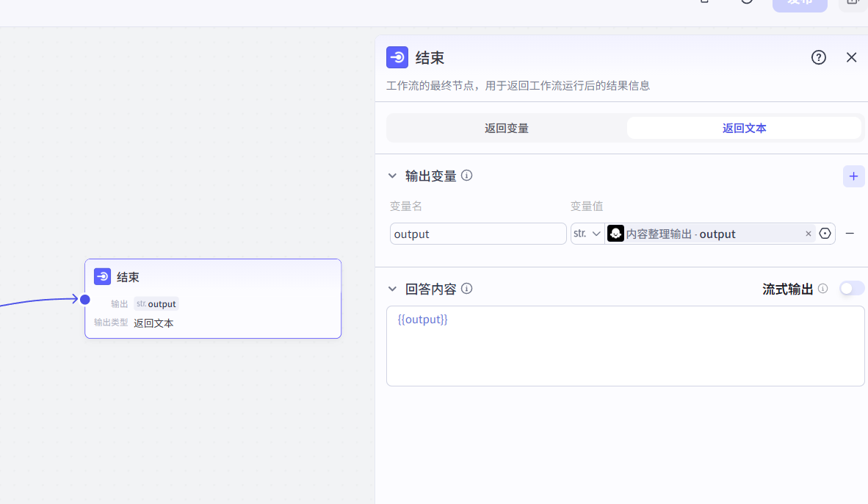Switch to the 返回变量 tab
This screenshot has height=504, width=868.
tap(507, 128)
